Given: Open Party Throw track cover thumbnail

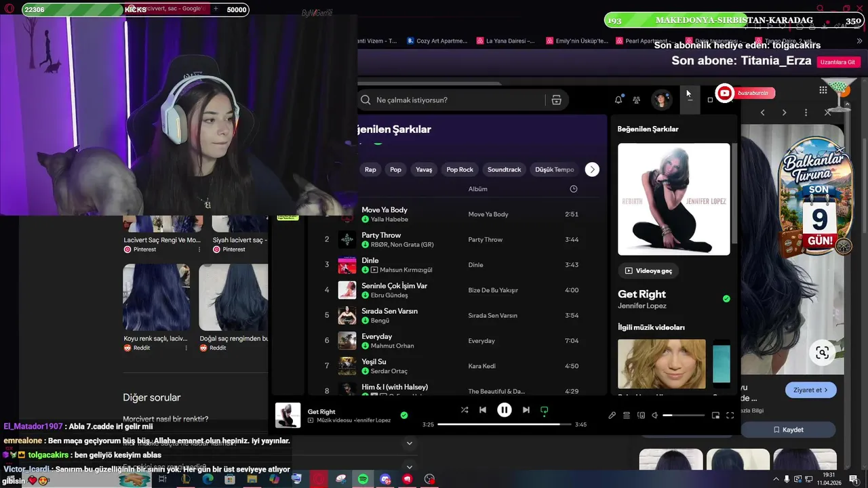Looking at the screenshot, I should [x=347, y=240].
